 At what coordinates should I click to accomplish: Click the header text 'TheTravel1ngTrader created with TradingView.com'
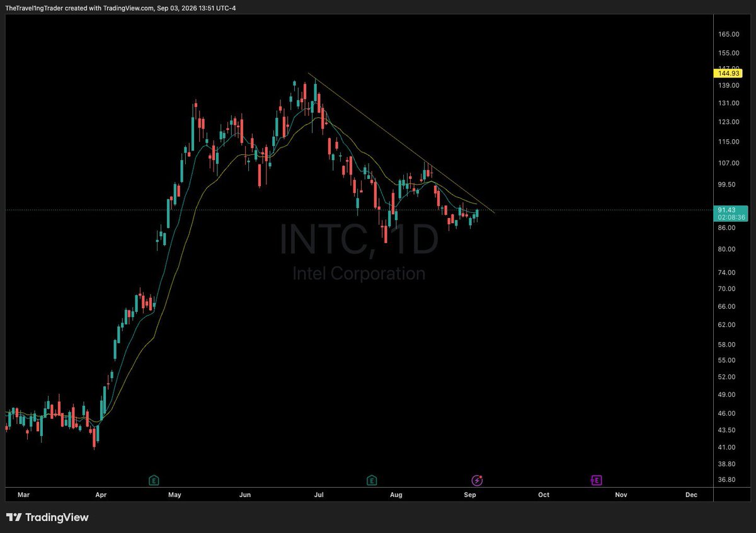point(78,8)
